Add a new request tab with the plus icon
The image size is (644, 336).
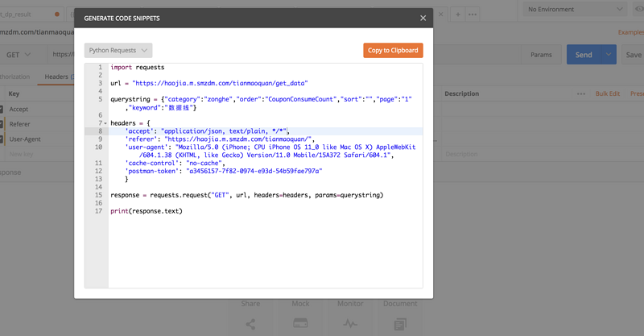pos(457,15)
